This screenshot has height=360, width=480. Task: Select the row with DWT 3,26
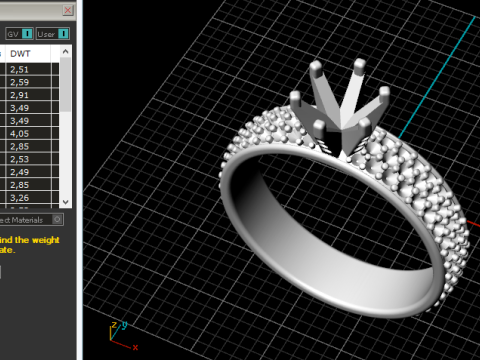tap(29, 198)
